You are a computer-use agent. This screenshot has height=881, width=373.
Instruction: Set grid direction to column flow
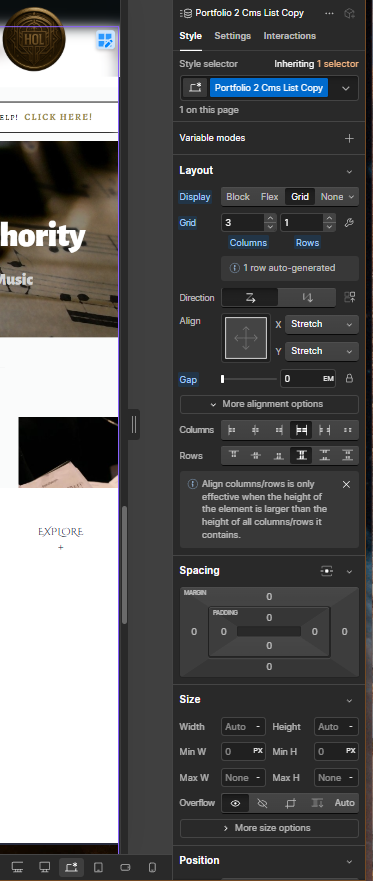tap(307, 298)
